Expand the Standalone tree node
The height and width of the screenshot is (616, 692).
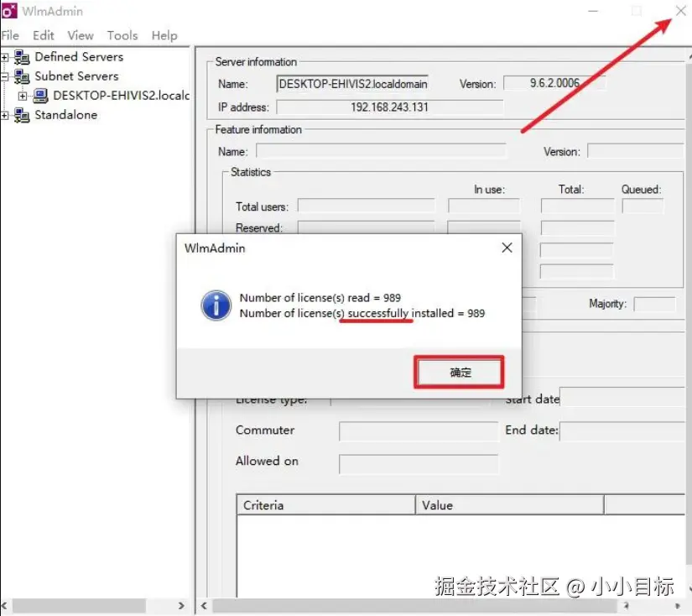[x=4, y=115]
